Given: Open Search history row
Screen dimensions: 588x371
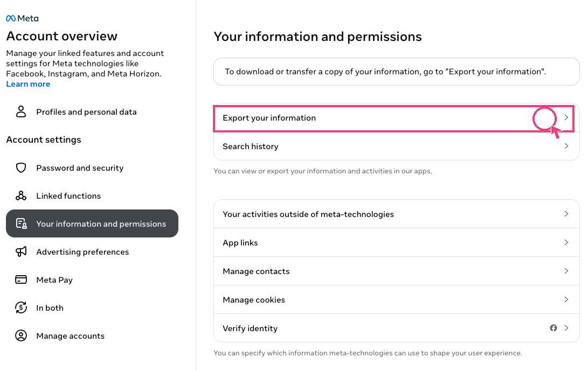Looking at the screenshot, I should pyautogui.click(x=396, y=146).
